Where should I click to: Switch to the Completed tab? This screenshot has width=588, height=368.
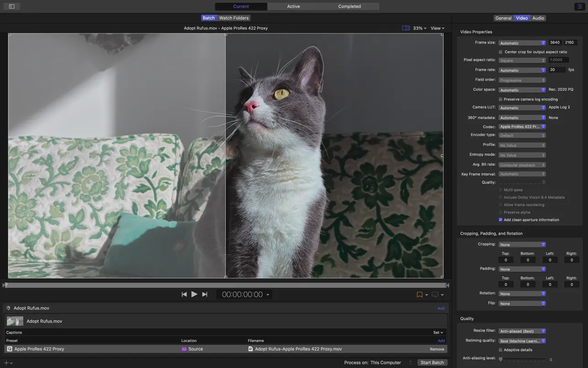click(x=349, y=6)
